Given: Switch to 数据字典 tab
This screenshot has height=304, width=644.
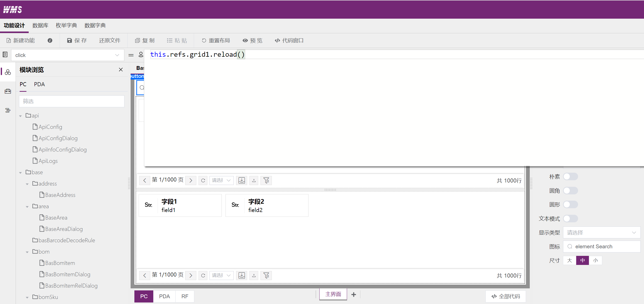Looking at the screenshot, I should pyautogui.click(x=95, y=25).
